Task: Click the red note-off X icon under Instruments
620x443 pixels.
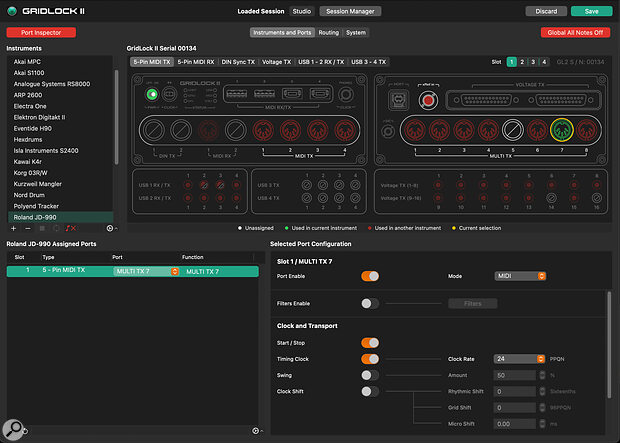Action: click(71, 228)
